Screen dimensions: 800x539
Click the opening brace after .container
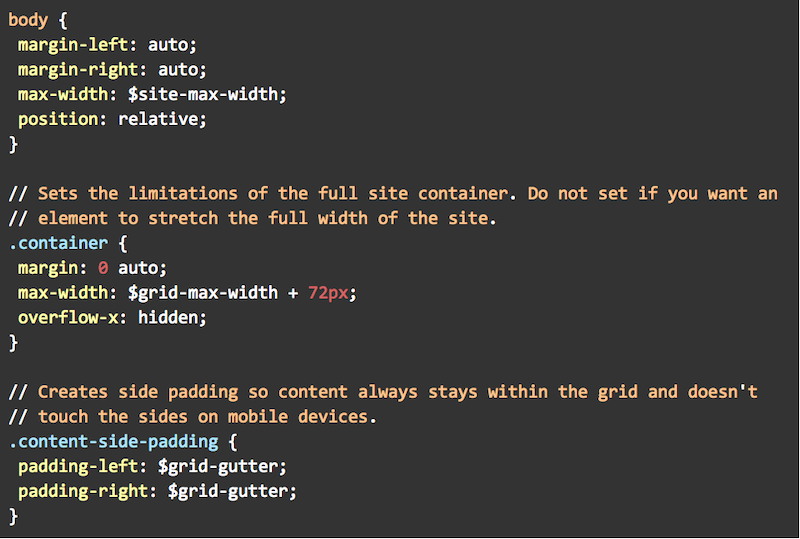click(x=123, y=243)
